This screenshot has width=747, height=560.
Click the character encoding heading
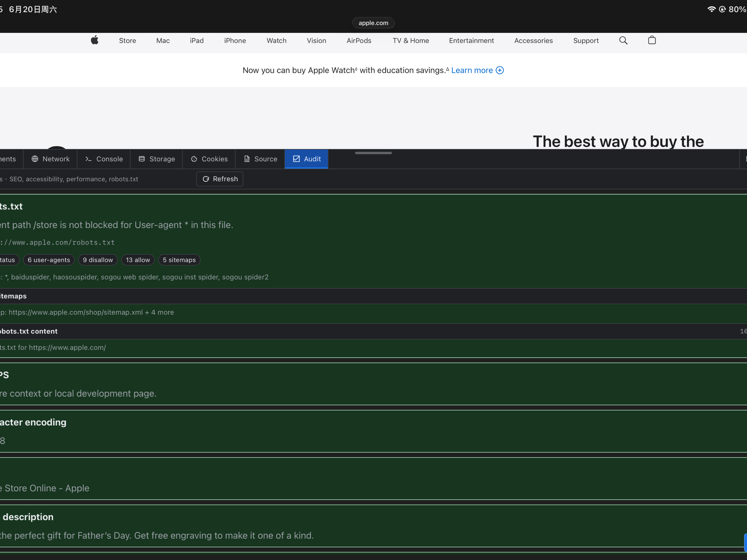click(x=33, y=422)
